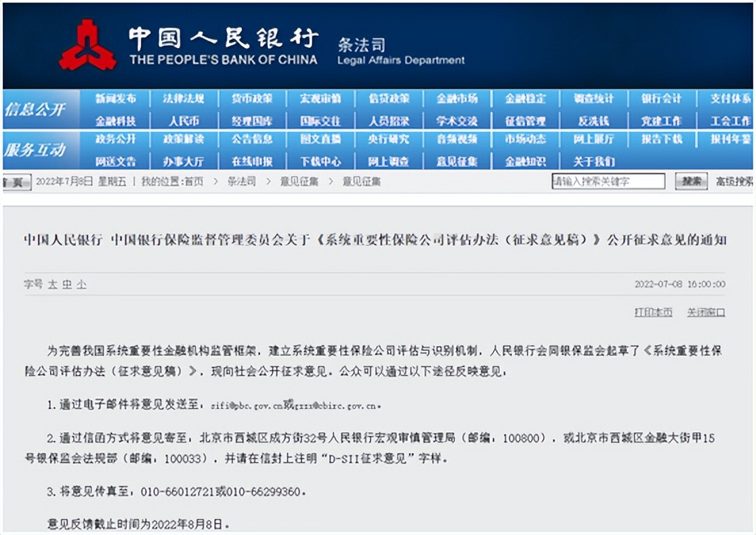This screenshot has height=535, width=756.
Task: Click the 首页 breadcrumb link
Action: [x=194, y=181]
